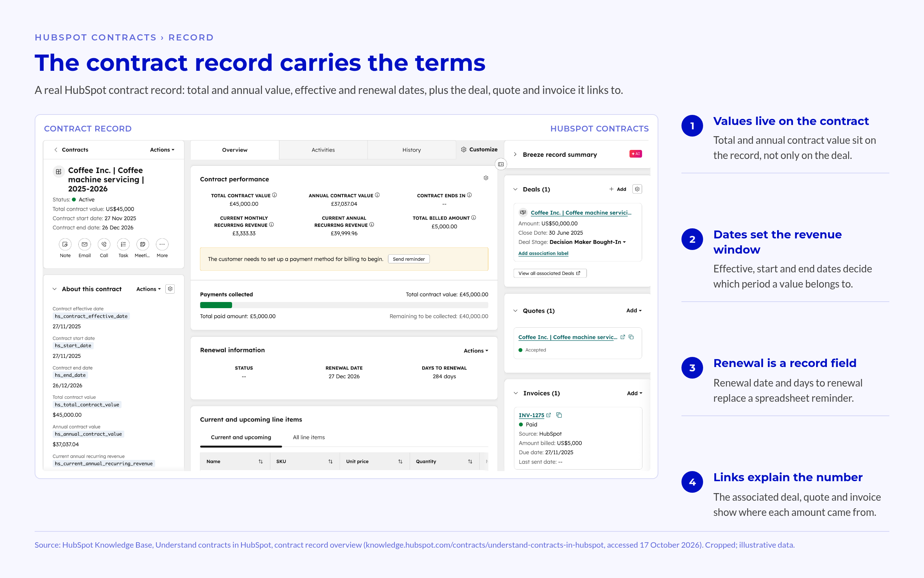Click Total Contract Value info icon
The height and width of the screenshot is (578, 924).
(x=275, y=195)
